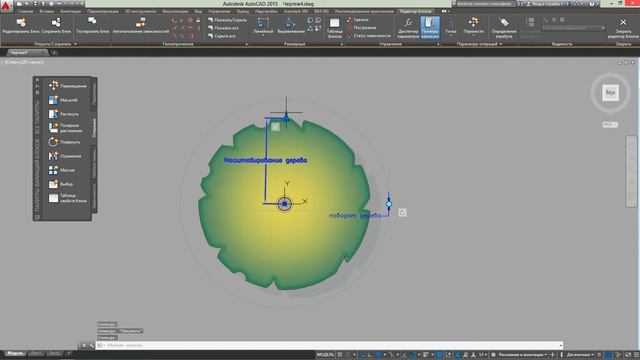Screen dimensions: 640x360
Task: Open the visibility state combo box
Action: tap(573, 28)
